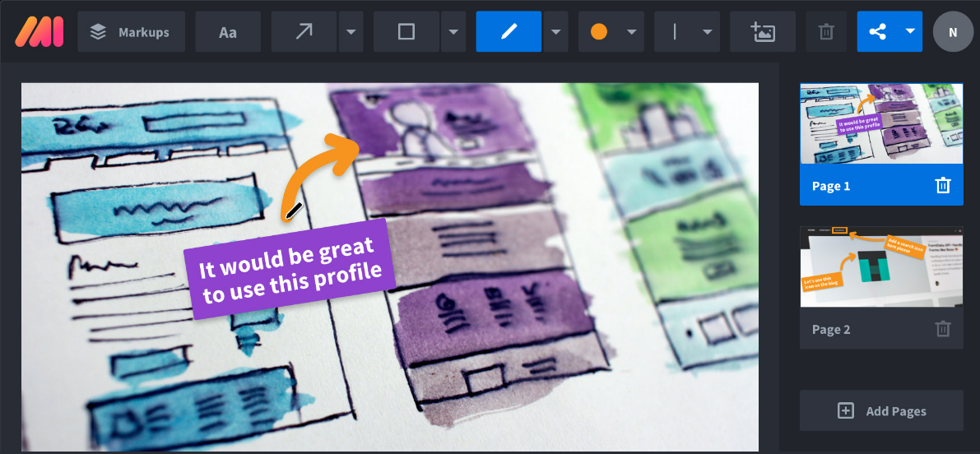
Task: Open the line thickness dropdown
Action: tap(687, 31)
